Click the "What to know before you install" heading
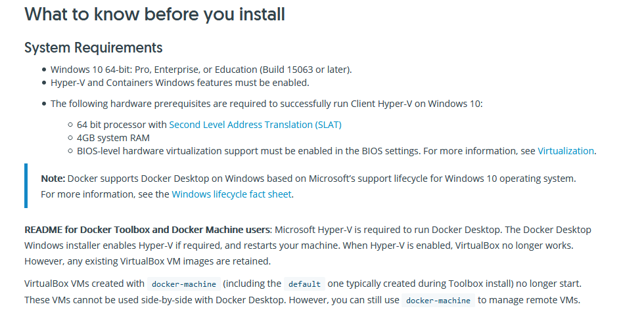Viewport: 644px width, 319px height. 154,14
